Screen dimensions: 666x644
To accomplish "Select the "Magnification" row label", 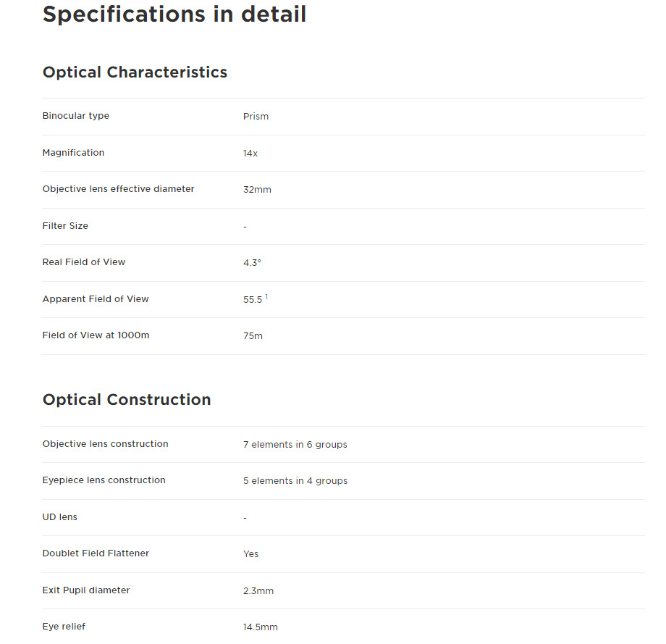I will tap(73, 153).
